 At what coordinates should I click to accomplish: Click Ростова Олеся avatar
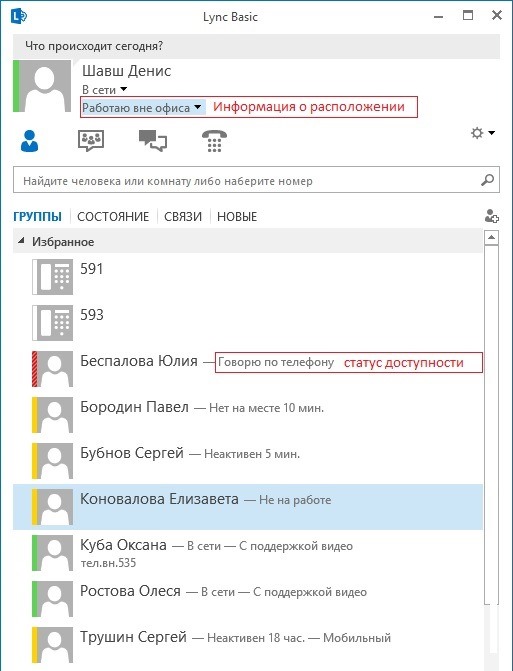(x=53, y=599)
